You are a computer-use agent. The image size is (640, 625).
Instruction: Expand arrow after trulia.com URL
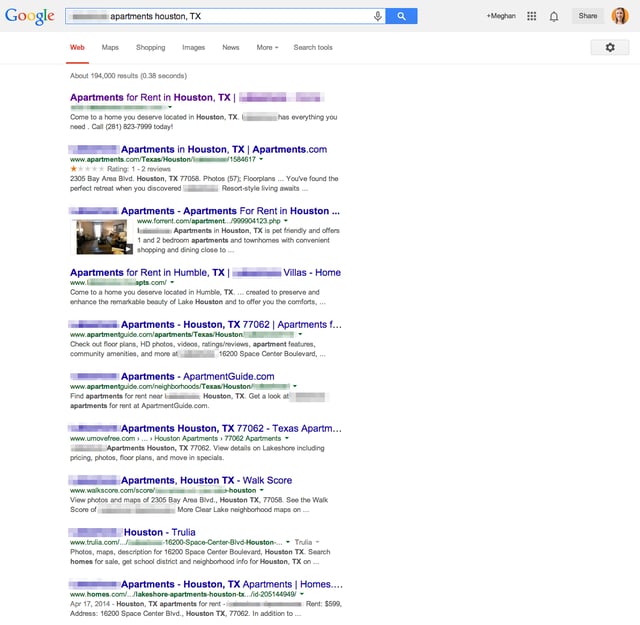[x=288, y=542]
